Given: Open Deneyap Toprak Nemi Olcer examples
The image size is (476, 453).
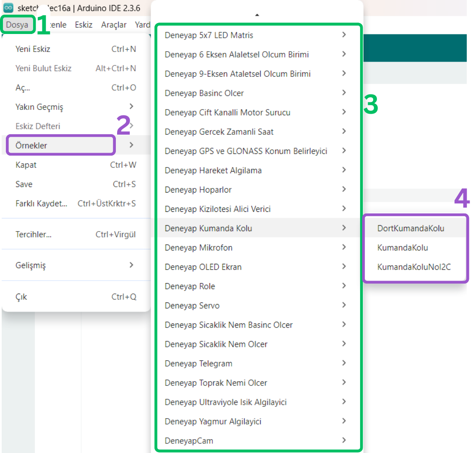Looking at the screenshot, I should point(258,383).
